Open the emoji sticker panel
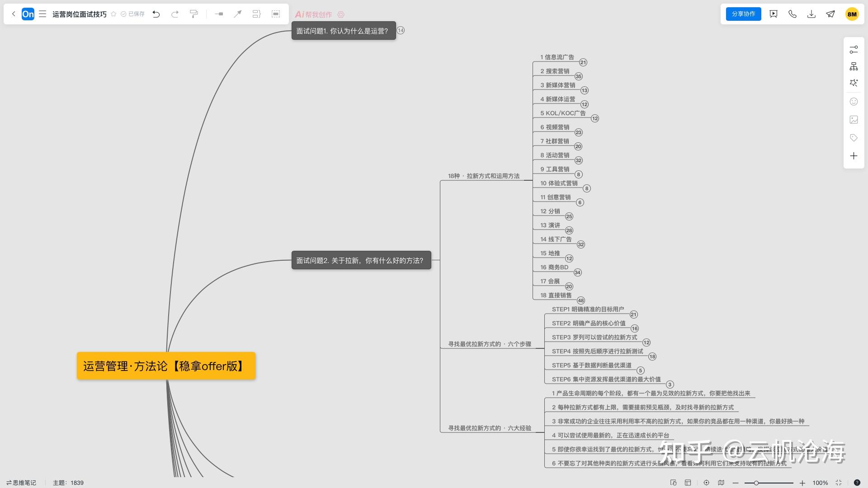 tap(854, 102)
